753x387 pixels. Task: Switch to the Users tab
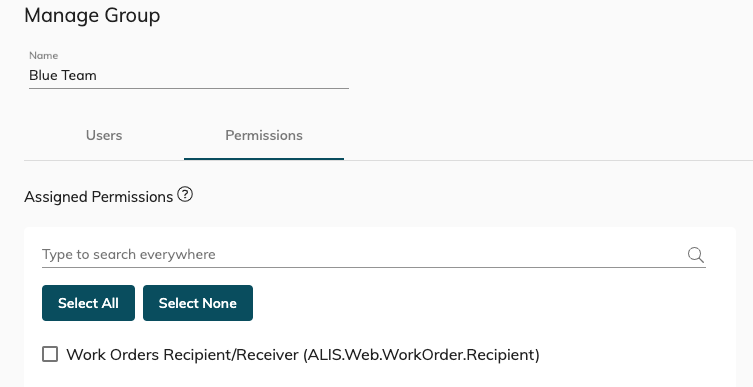tap(104, 135)
